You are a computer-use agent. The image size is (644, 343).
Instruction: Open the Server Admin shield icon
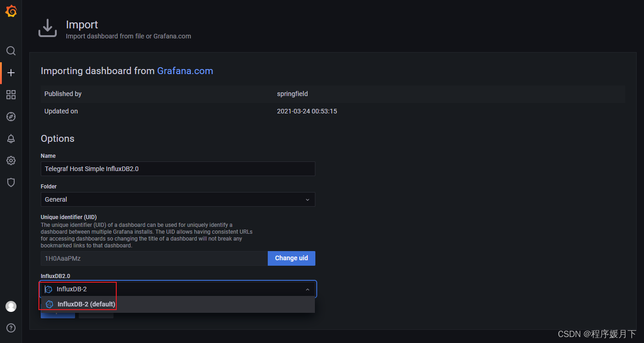[x=11, y=182]
